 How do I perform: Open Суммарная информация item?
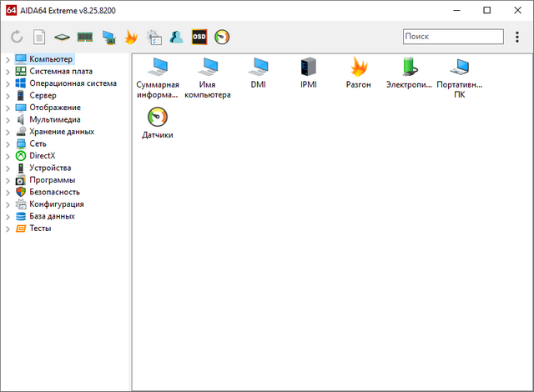(x=158, y=78)
